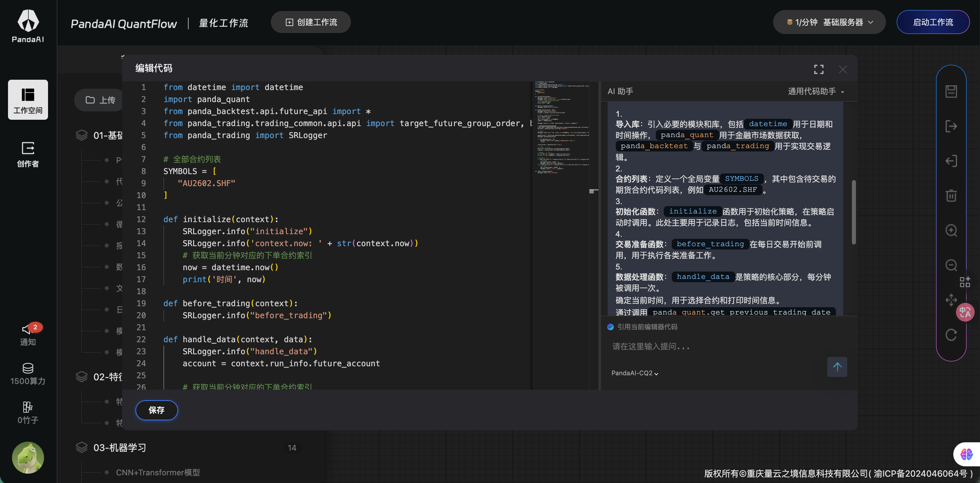Click the auto-layout grid sparkle icon
The image size is (980, 483).
tap(964, 282)
